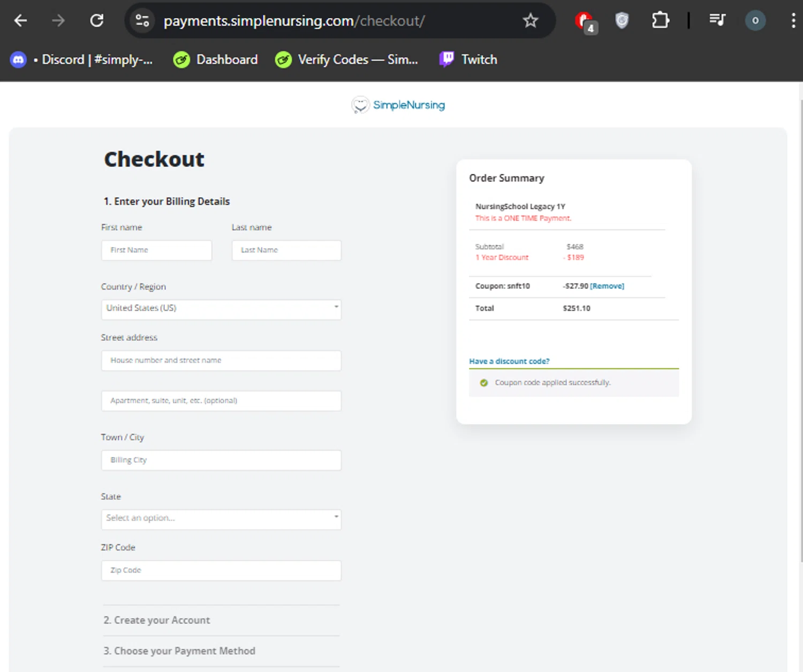Open the media control playlist icon
Screen dimensions: 803x672
pos(717,21)
